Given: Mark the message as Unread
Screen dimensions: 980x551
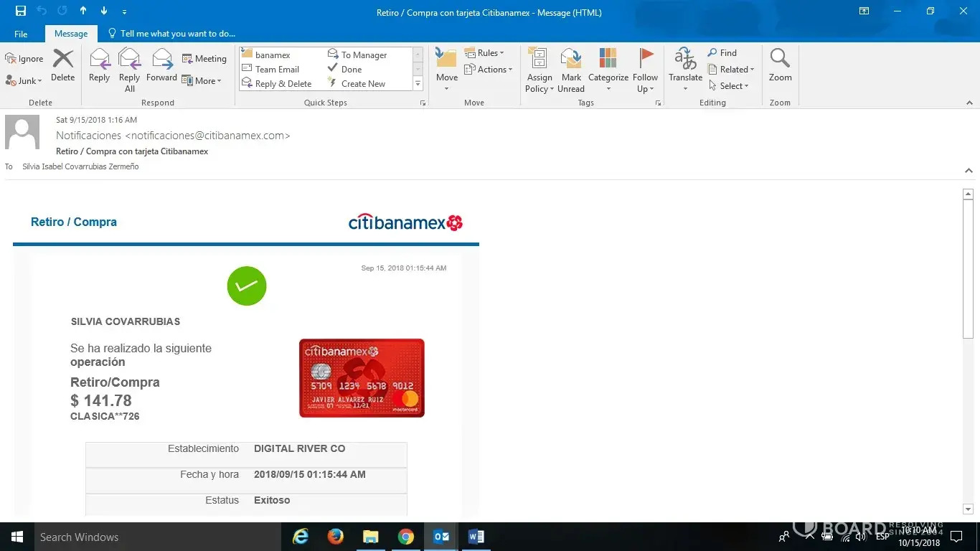Looking at the screenshot, I should tap(571, 70).
